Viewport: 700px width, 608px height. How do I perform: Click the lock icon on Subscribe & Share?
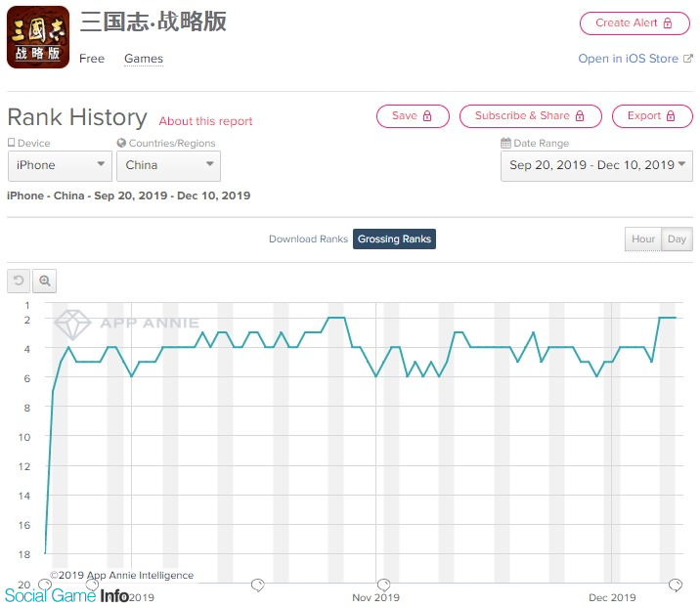click(580, 116)
